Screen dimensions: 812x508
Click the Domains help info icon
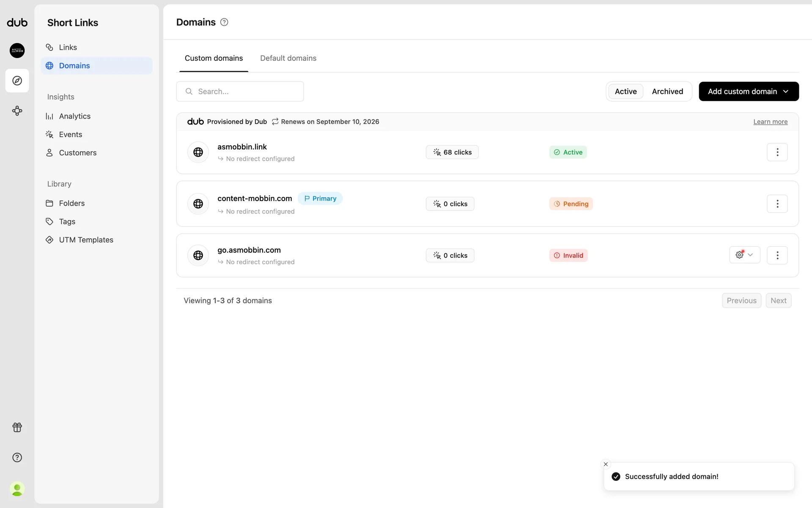pos(224,22)
